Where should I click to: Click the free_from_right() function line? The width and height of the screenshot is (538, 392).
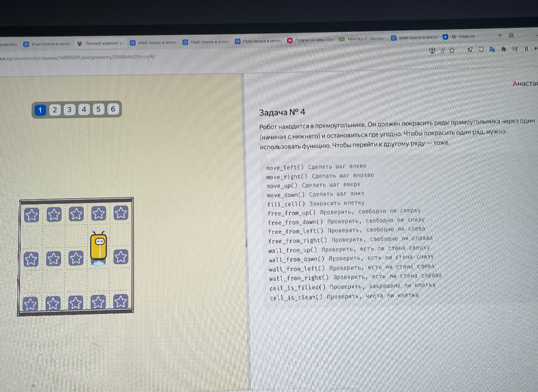[350, 239]
